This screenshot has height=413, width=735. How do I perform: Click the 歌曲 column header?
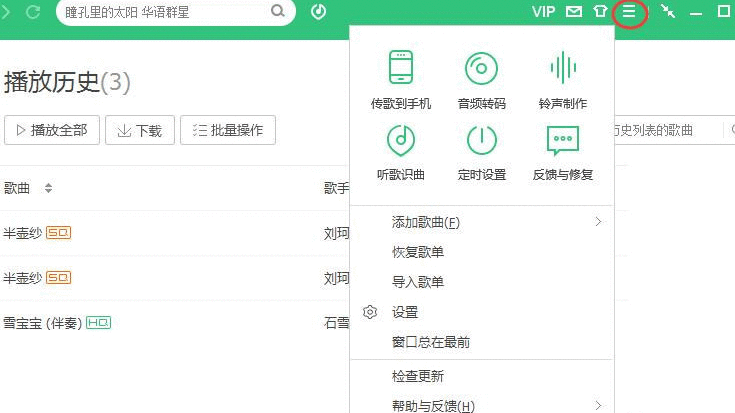pos(17,188)
